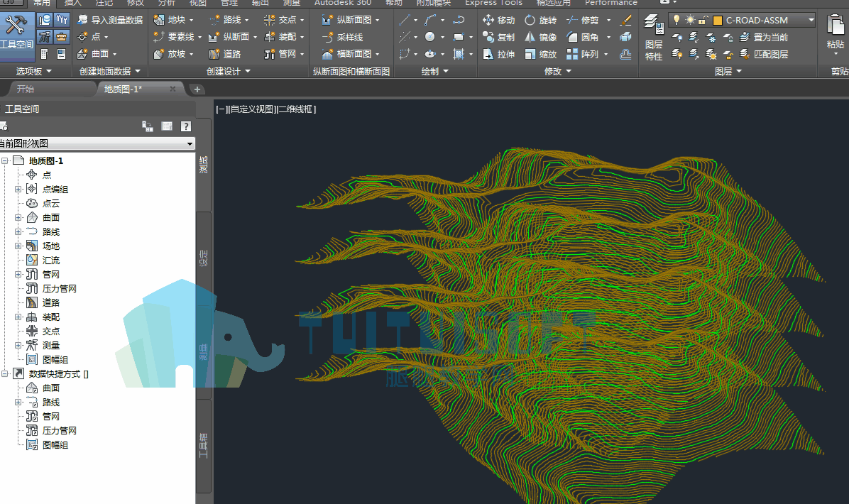The width and height of the screenshot is (849, 504).
Task: Click the 匹配图层 match layer icon
Action: [x=745, y=54]
